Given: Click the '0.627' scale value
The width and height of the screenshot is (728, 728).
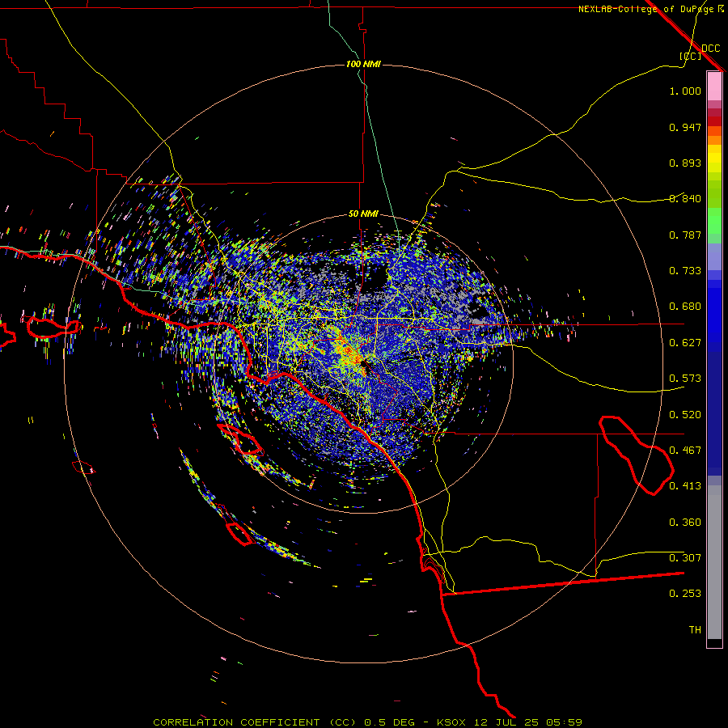Looking at the screenshot, I should tap(685, 343).
